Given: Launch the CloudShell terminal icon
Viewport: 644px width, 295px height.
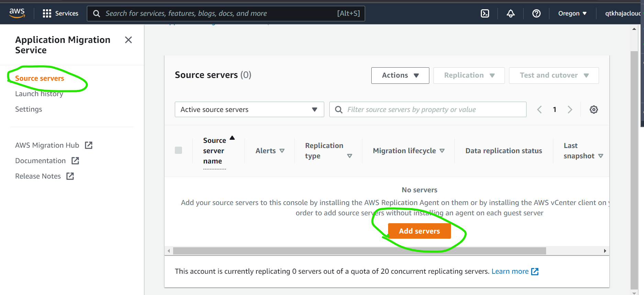Looking at the screenshot, I should point(485,13).
